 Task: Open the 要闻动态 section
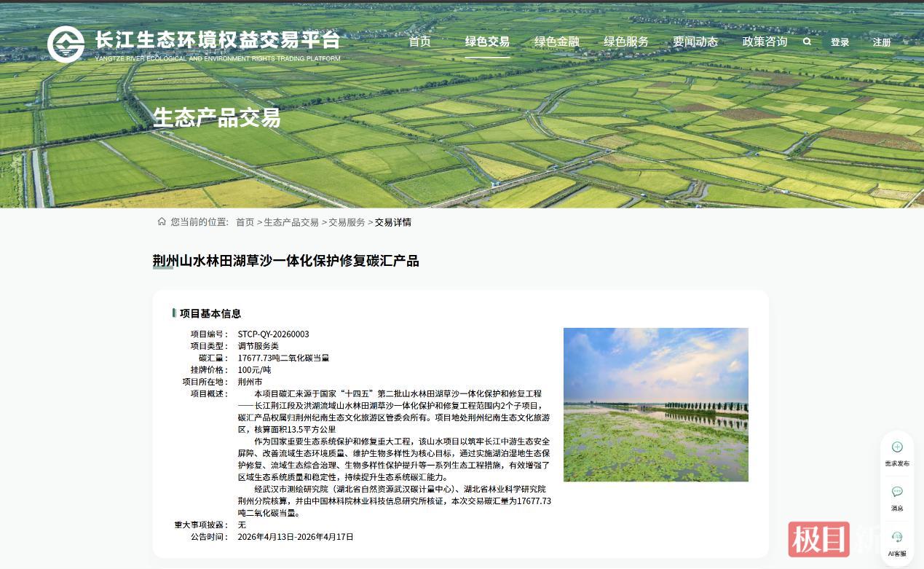tap(695, 42)
